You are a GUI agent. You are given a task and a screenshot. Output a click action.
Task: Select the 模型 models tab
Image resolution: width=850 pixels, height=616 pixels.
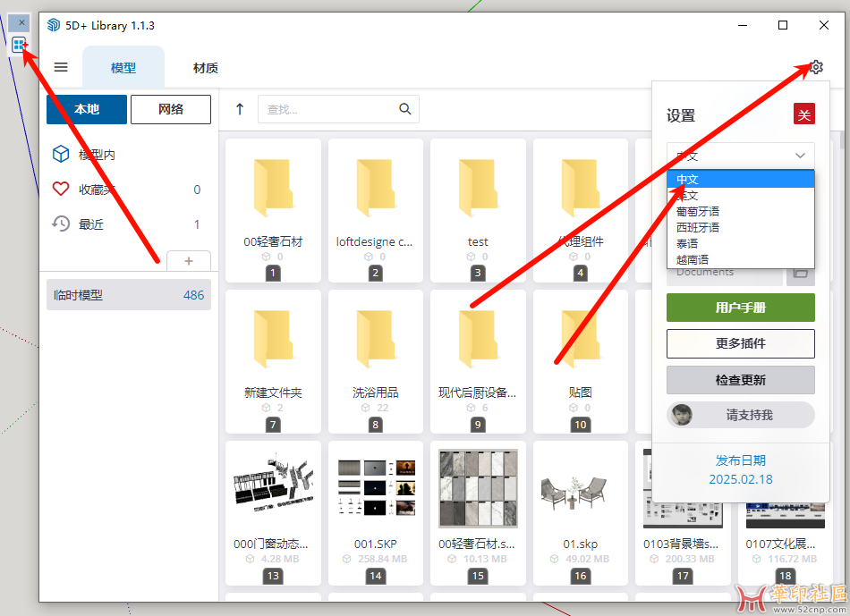coord(123,68)
